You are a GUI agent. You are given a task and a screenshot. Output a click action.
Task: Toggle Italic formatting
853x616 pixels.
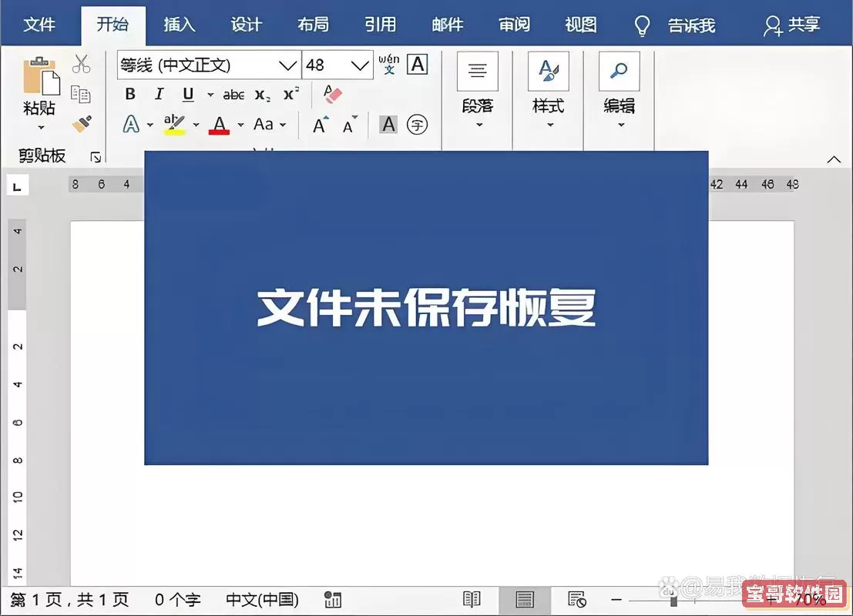click(x=159, y=94)
